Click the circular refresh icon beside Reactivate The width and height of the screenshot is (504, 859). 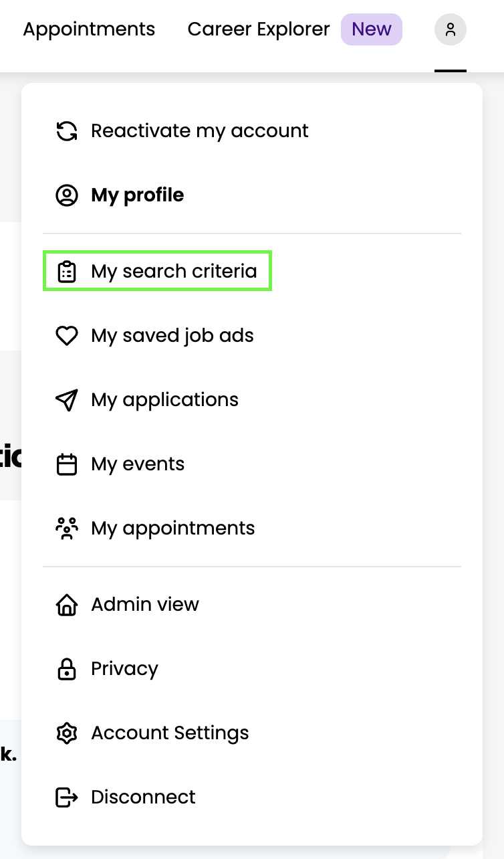[x=67, y=130]
